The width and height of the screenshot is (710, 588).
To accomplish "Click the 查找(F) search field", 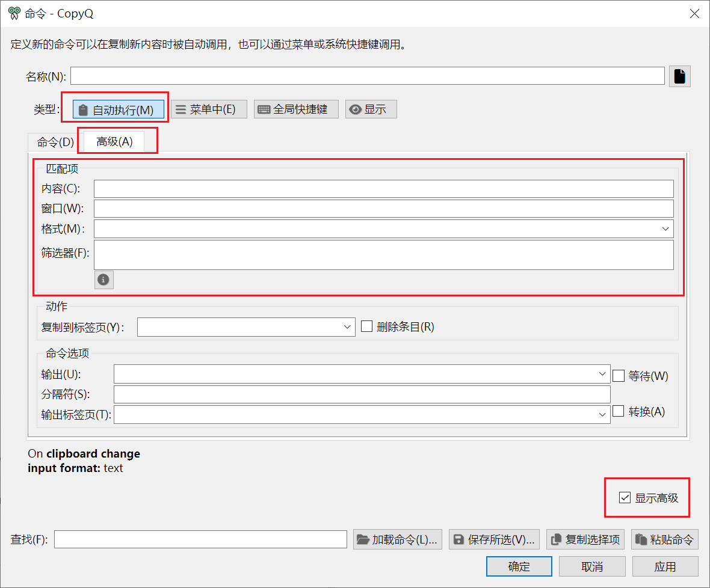I will (200, 539).
